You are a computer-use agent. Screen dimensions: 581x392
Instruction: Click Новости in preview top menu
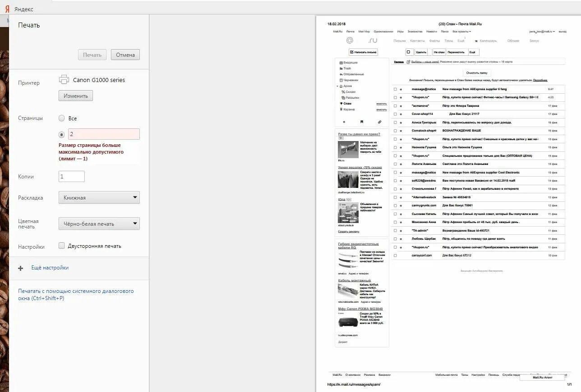[432, 32]
